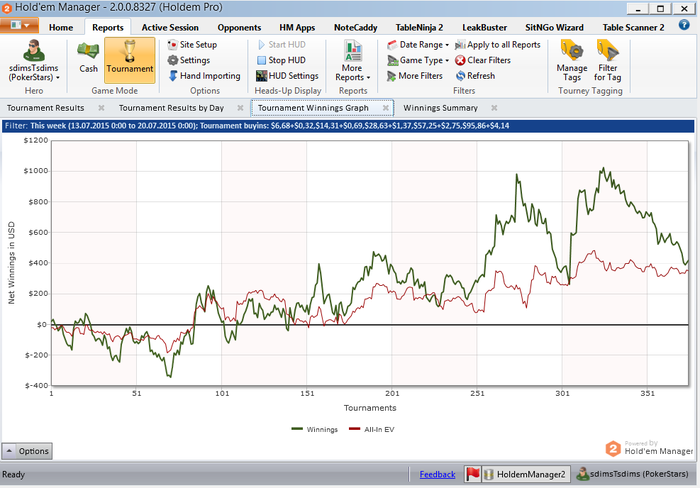Viewport: 700px width, 488px height.
Task: Open the NoteCaddy ribbon tab
Action: pyautogui.click(x=356, y=28)
